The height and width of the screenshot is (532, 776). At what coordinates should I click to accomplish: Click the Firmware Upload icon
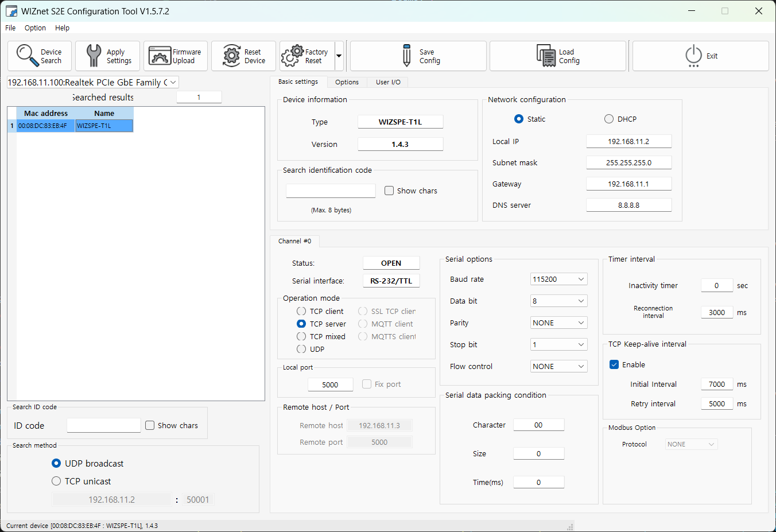pyautogui.click(x=160, y=56)
